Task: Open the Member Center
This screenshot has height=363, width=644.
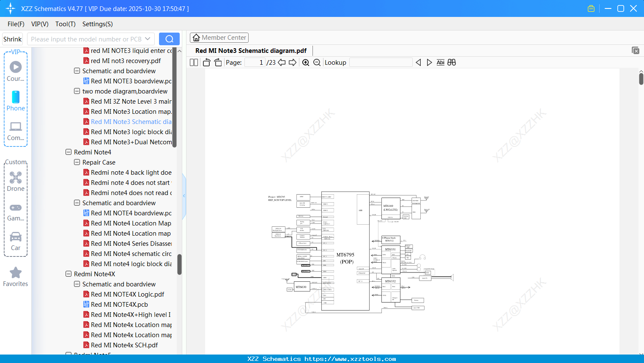Action: coord(219,37)
